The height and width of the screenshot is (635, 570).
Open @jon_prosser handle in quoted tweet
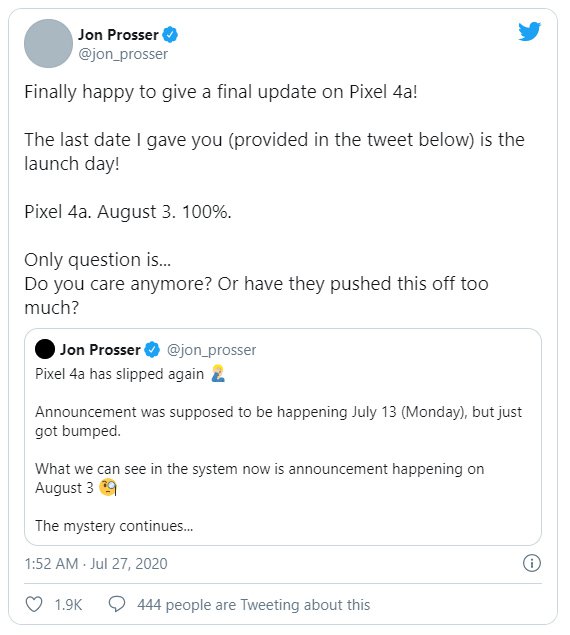tap(211, 350)
